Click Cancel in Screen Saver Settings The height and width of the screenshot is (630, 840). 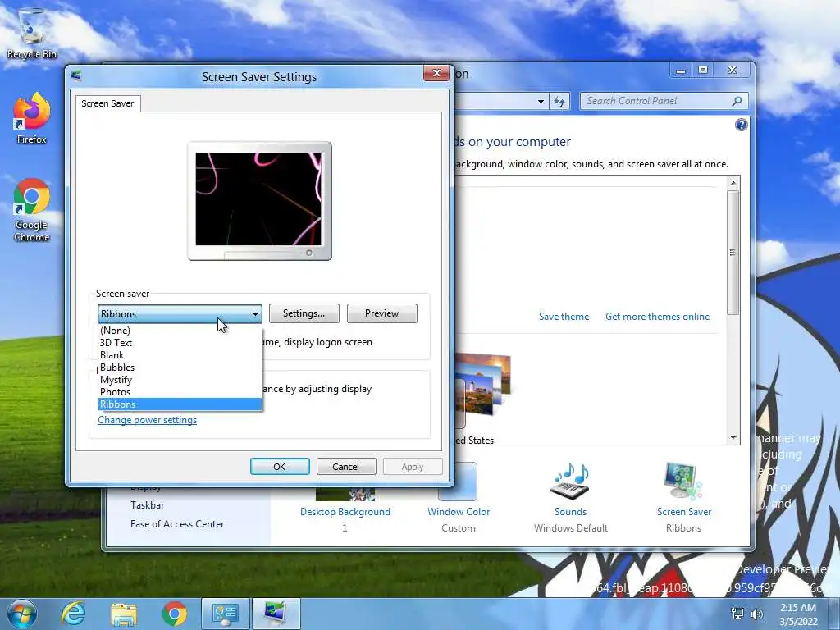(x=345, y=467)
